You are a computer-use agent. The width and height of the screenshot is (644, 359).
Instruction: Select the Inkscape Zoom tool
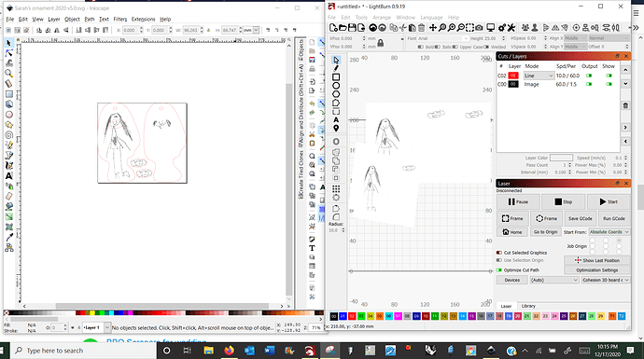tap(8, 74)
